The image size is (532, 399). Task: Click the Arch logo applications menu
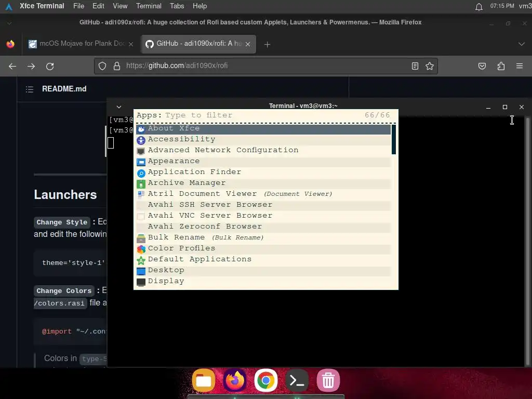point(9,6)
